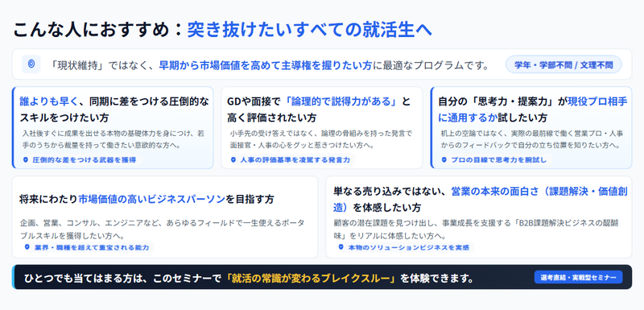This screenshot has height=310, width=644.
Task: Click the shield icon beside 本物のソリューションビジネスを実感
Action: click(x=341, y=247)
